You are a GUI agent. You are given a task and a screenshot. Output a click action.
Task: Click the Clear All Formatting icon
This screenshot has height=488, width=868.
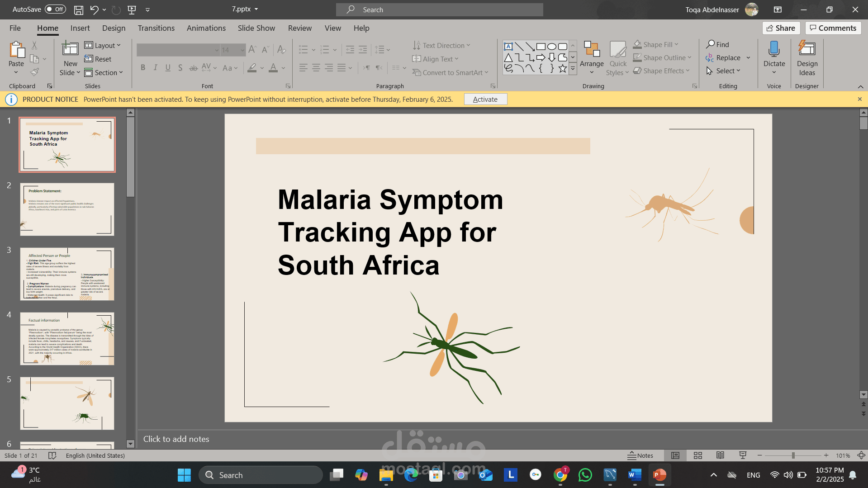(x=281, y=49)
